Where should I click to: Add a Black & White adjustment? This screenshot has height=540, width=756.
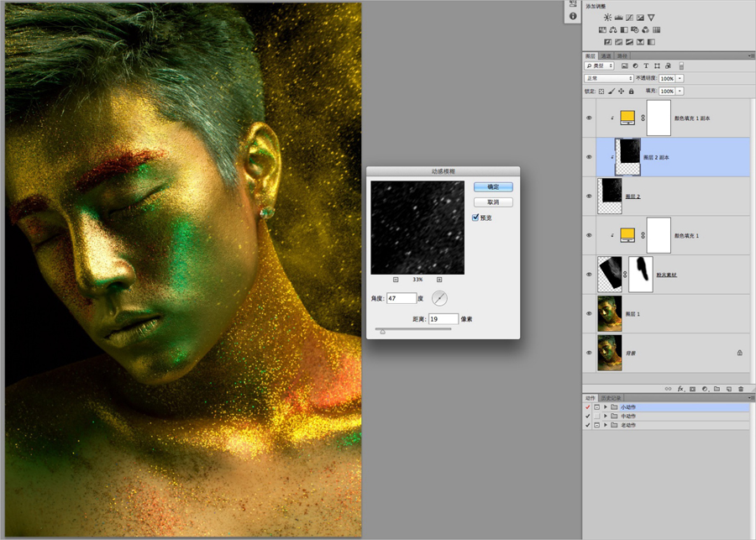pyautogui.click(x=624, y=30)
